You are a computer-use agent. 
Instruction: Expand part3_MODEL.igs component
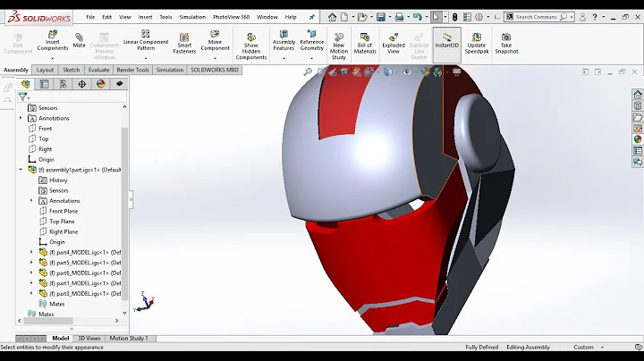point(31,293)
